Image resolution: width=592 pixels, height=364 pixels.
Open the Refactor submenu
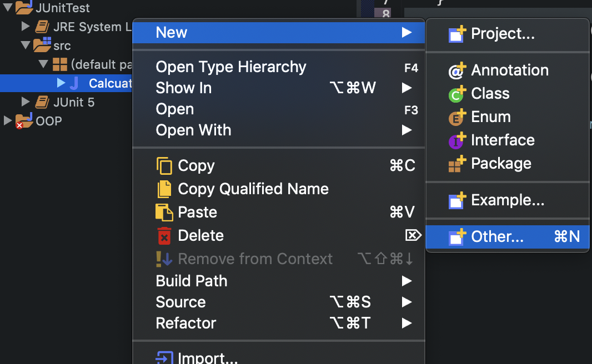click(x=186, y=323)
